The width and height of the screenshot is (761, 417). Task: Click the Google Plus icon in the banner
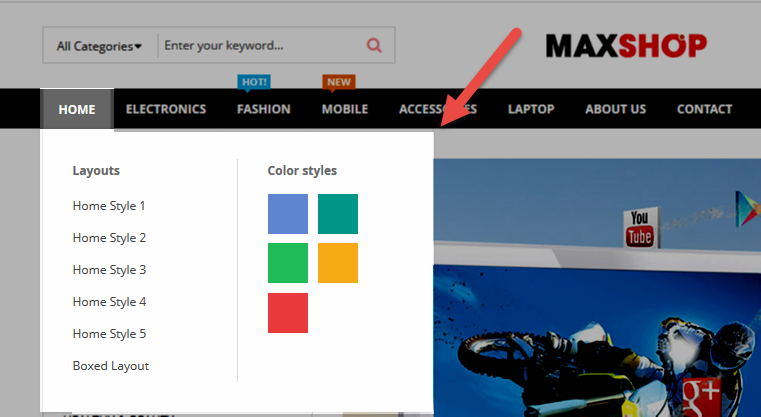point(702,397)
